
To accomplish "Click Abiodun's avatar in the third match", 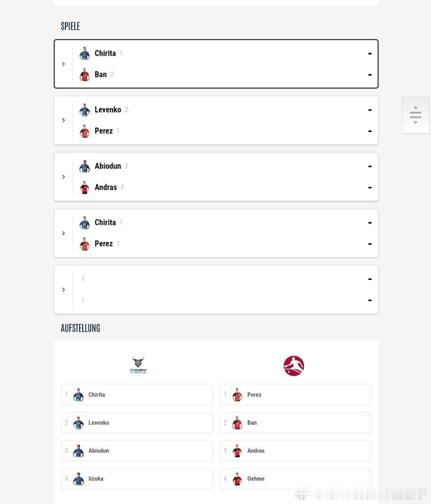I will coord(85,167).
